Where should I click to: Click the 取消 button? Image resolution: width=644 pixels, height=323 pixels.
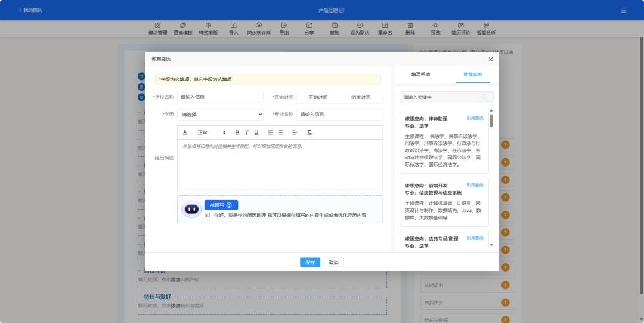pos(334,263)
